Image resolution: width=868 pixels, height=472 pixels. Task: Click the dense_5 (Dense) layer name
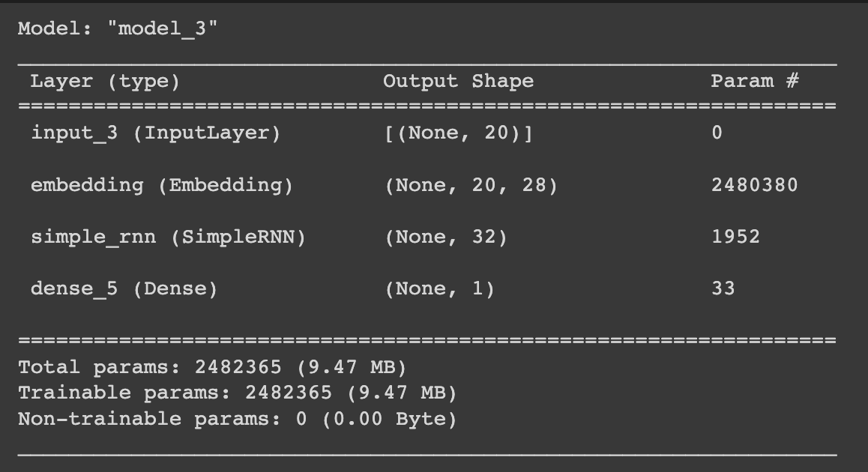pos(124,289)
